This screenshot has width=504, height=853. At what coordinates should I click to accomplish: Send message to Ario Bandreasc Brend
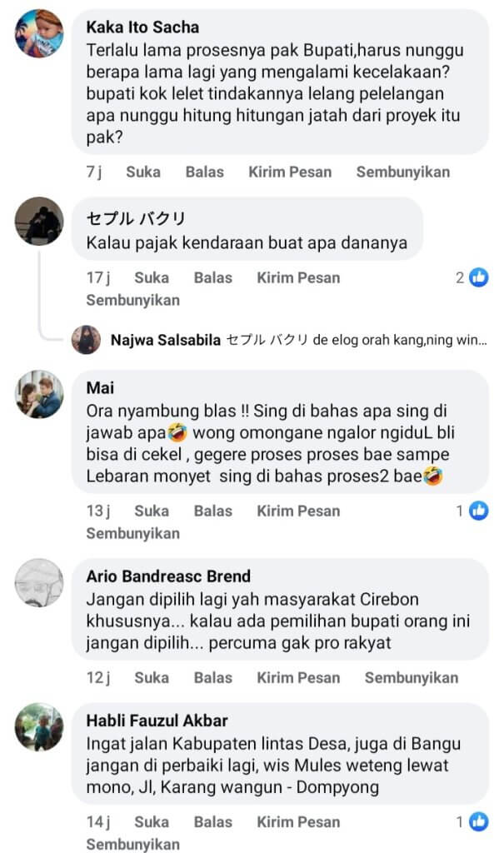point(298,677)
